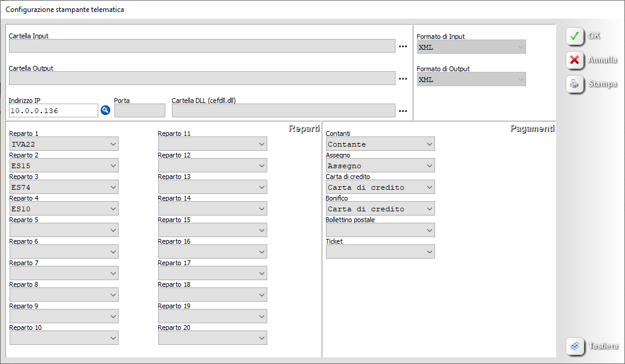Click the Porta input field
This screenshot has width=625, height=364.
(x=139, y=111)
